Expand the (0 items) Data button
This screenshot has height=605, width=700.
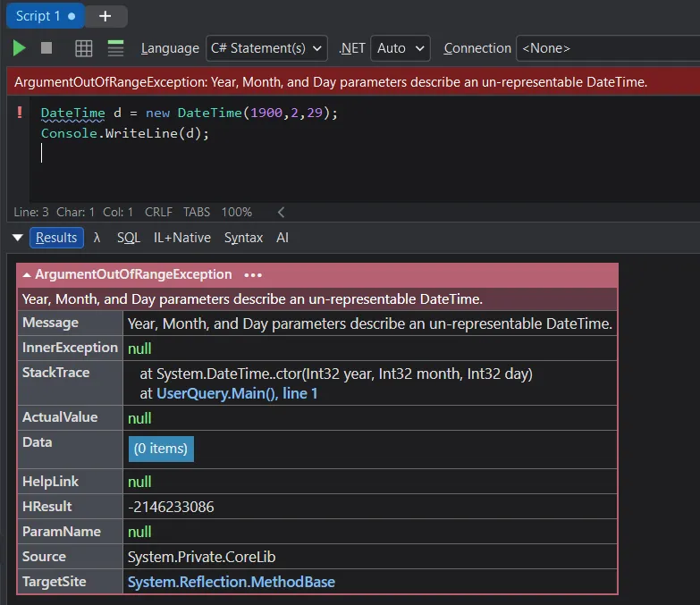tap(161, 449)
